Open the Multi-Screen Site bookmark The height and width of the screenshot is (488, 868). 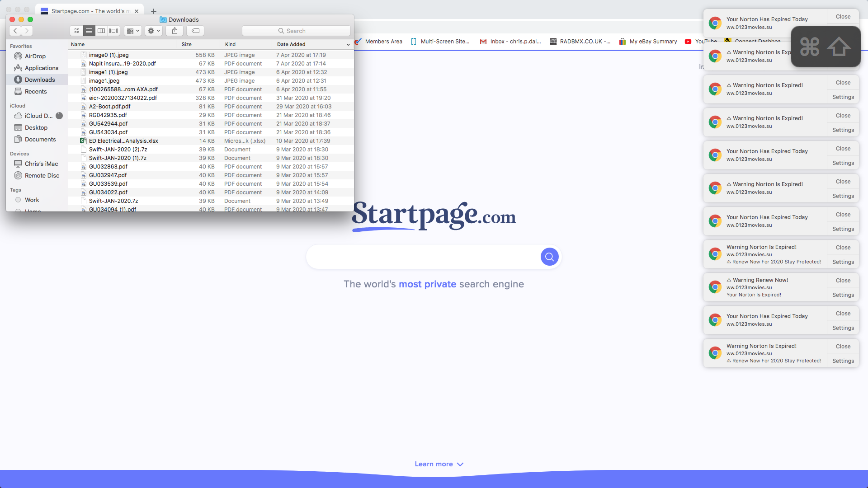[440, 42]
